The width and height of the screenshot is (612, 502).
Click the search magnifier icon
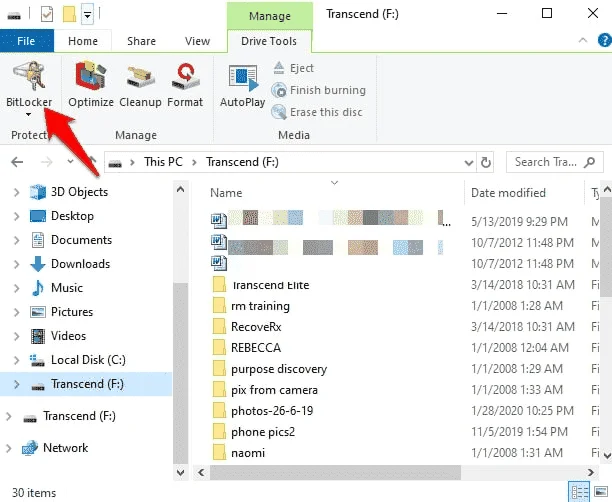589,162
